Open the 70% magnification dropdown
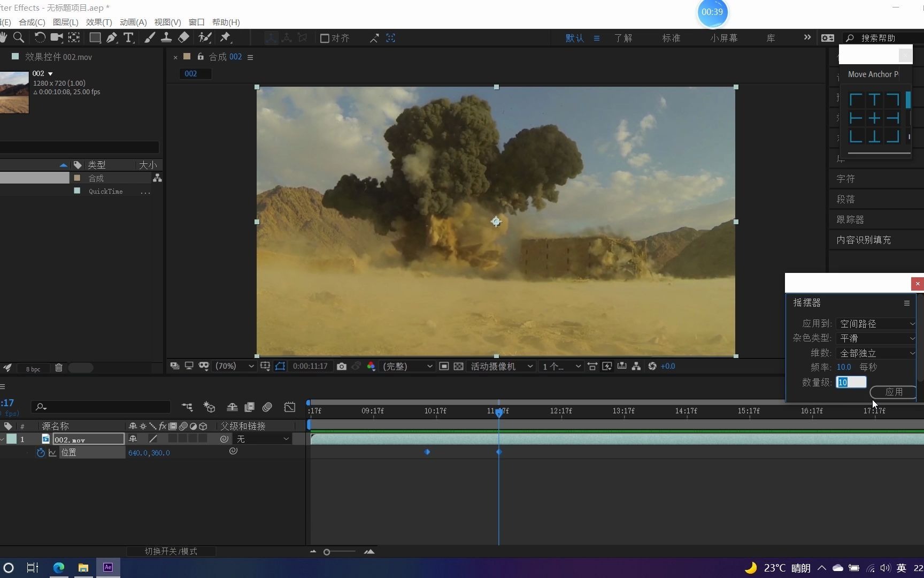The image size is (924, 578). coord(234,366)
